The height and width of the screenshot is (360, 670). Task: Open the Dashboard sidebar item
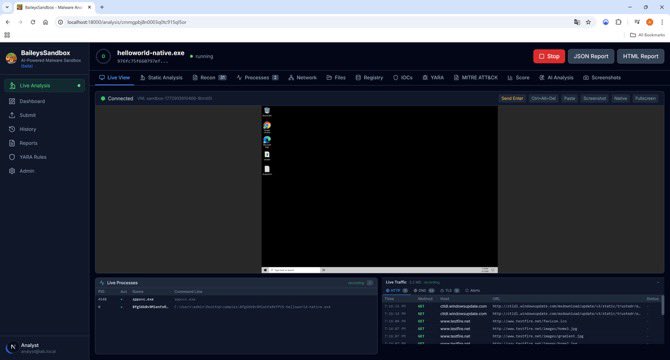(x=44, y=101)
